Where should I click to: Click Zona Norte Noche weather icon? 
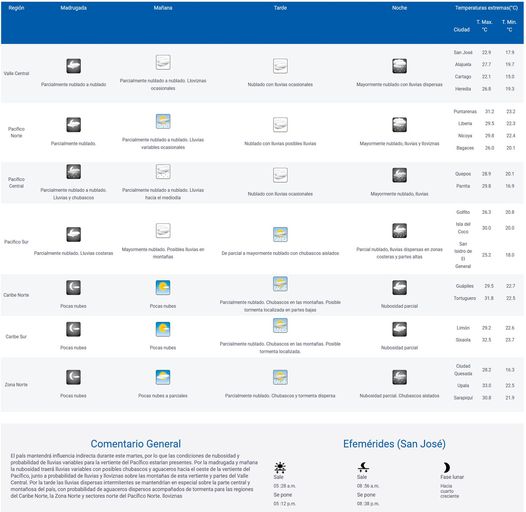[399, 377]
